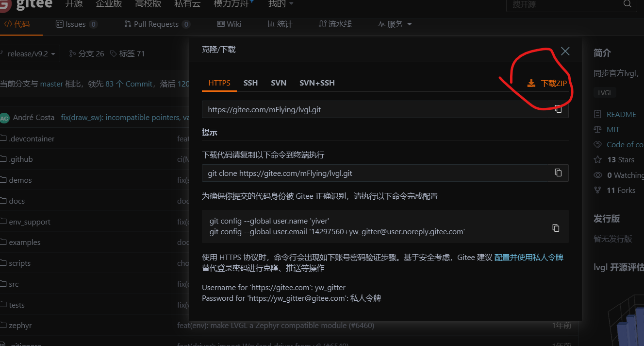Click the master branch link
The height and width of the screenshot is (346, 644).
(51, 84)
